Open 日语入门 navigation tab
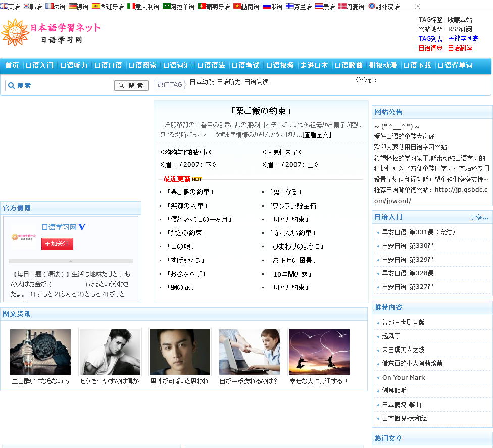The width and height of the screenshot is (493, 448). 39,65
